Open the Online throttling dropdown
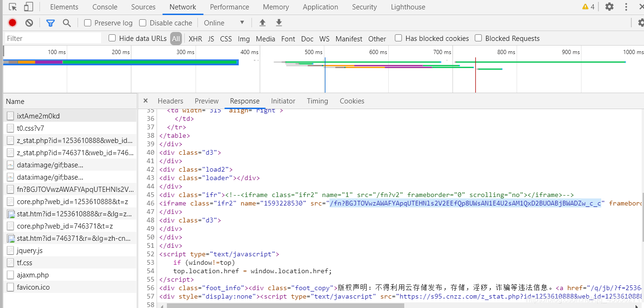The height and width of the screenshot is (308, 644). click(224, 23)
